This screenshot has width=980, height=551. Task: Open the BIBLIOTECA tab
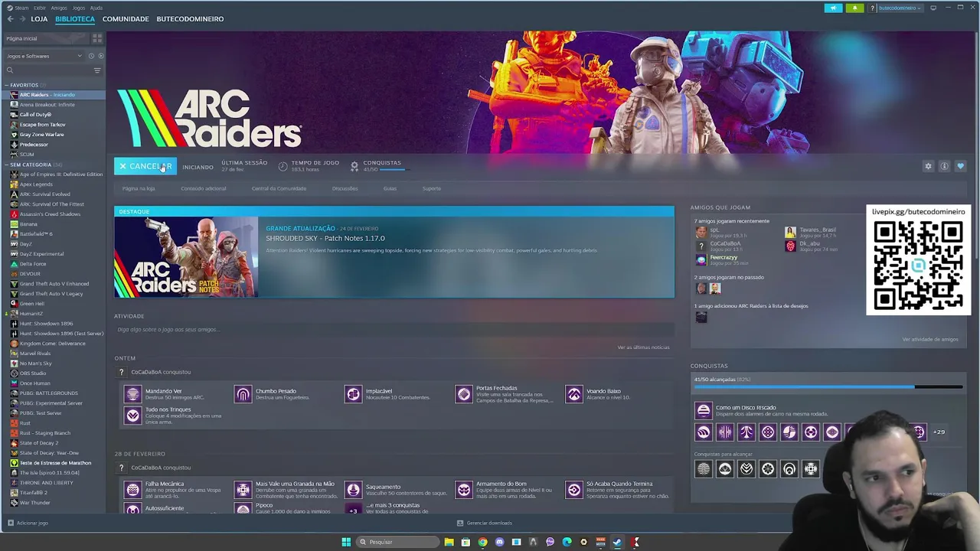pos(75,18)
